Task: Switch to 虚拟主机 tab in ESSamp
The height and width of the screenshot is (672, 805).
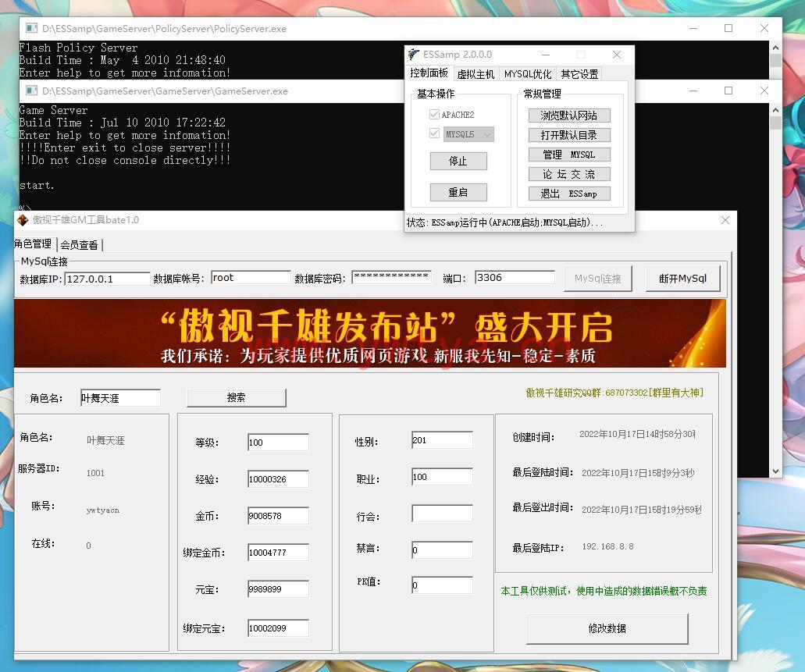Action: coord(476,74)
